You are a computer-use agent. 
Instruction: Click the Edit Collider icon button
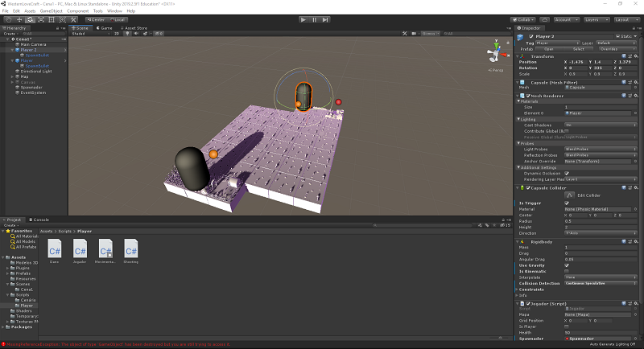568,195
